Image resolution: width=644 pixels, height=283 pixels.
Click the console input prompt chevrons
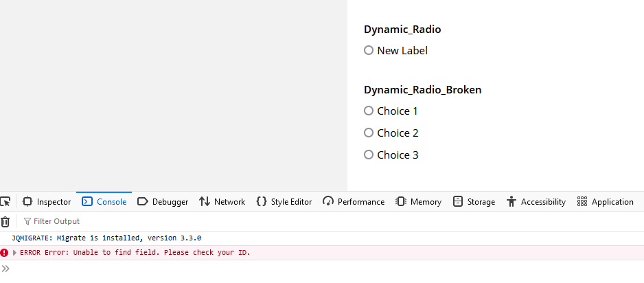[5, 268]
